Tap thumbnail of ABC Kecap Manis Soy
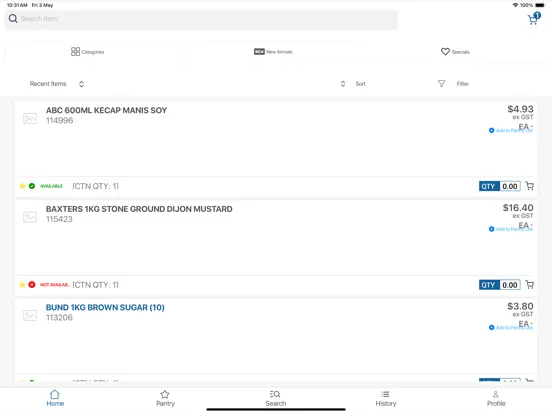The image size is (552, 414). 30,118
